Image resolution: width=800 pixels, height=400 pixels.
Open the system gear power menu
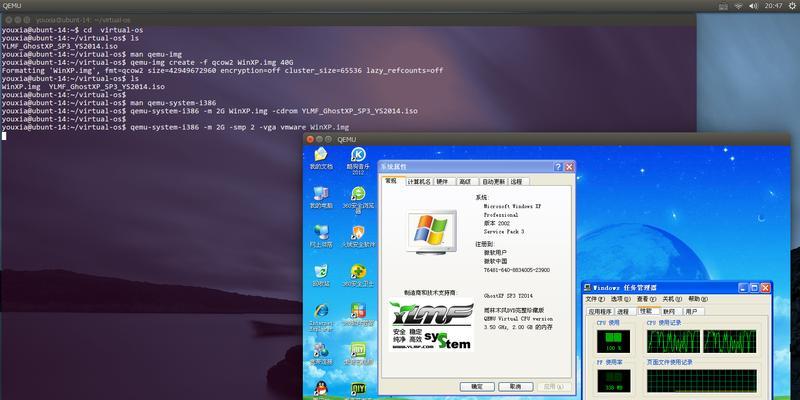792,6
